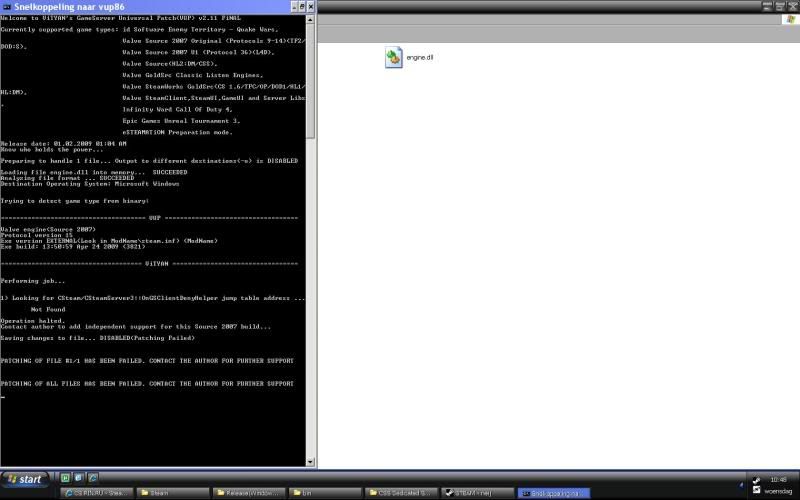Minimize the vup86 console window
This screenshot has height=500, width=800.
[x=294, y=7]
